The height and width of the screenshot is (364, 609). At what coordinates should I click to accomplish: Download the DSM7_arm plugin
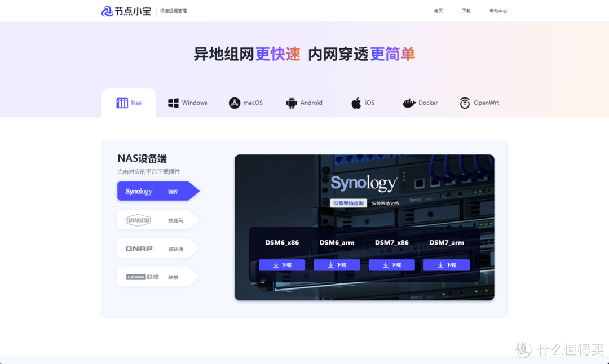click(x=447, y=264)
